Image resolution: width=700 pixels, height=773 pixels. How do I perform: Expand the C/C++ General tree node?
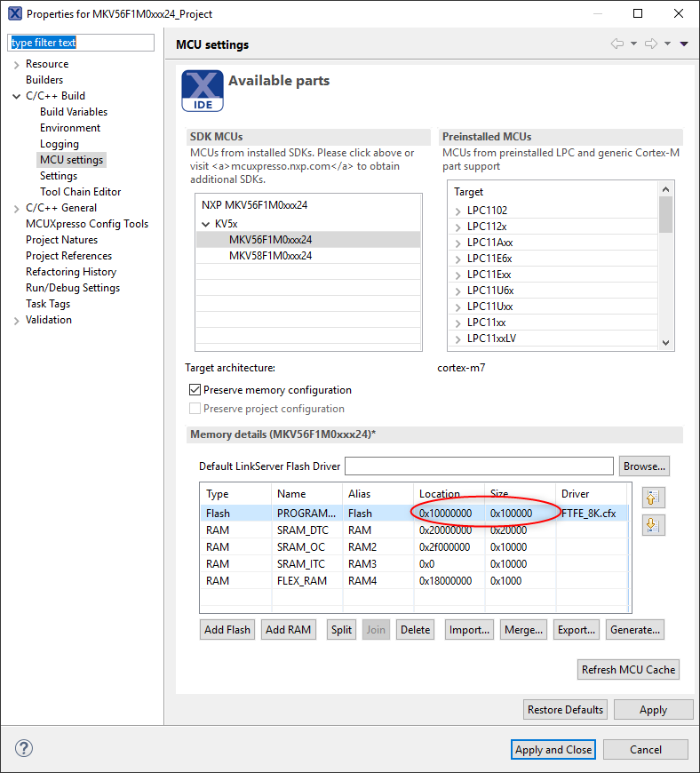[x=16, y=209]
